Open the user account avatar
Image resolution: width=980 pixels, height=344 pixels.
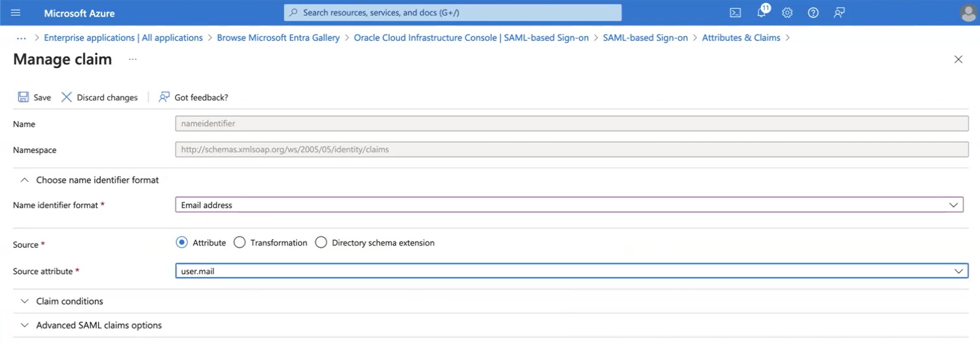tap(968, 12)
